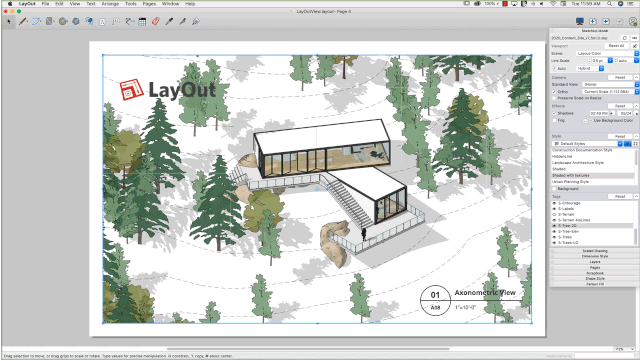Viewport: 640px width, 361px height.
Task: Switch styles to grid view icon
Action: 635,144
